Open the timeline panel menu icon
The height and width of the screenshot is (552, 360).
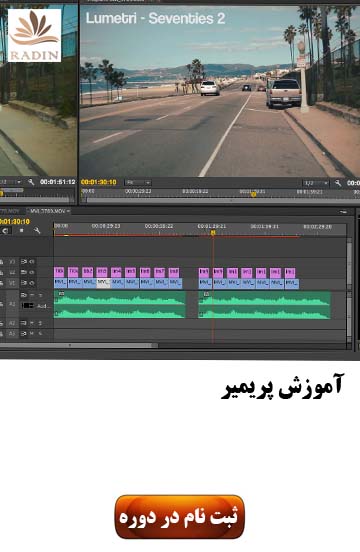click(x=343, y=212)
